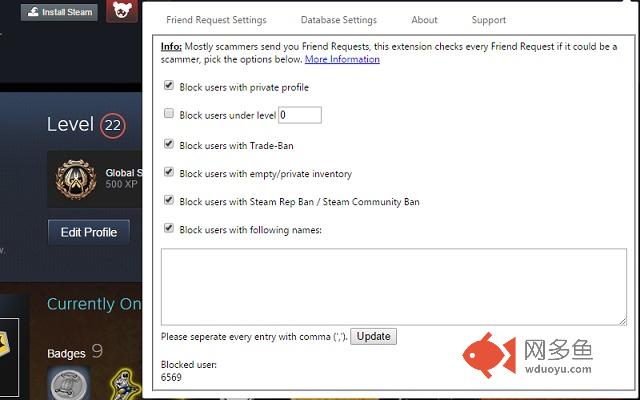Image resolution: width=640 pixels, height=400 pixels.
Task: Click the 500 XP text
Action: click(121, 184)
